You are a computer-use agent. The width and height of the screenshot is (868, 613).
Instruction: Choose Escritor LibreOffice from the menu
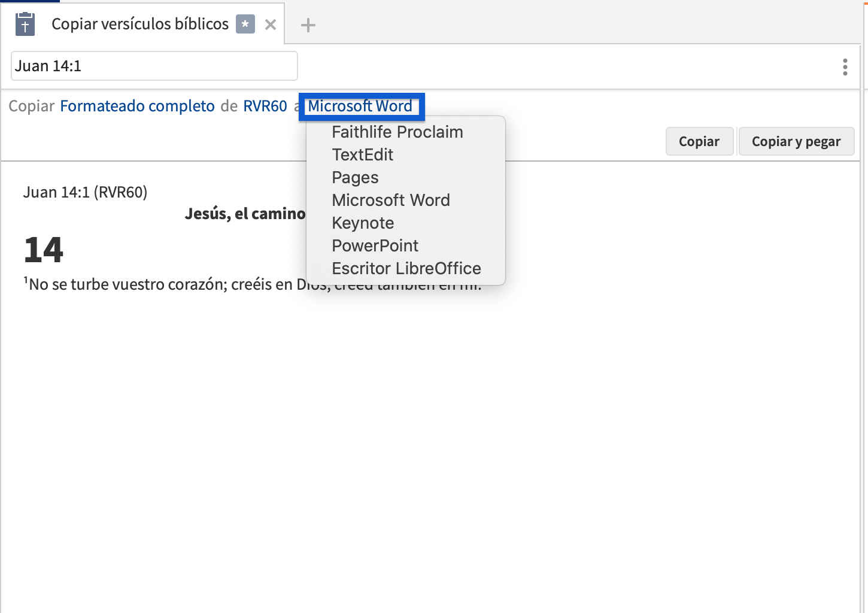click(x=406, y=269)
